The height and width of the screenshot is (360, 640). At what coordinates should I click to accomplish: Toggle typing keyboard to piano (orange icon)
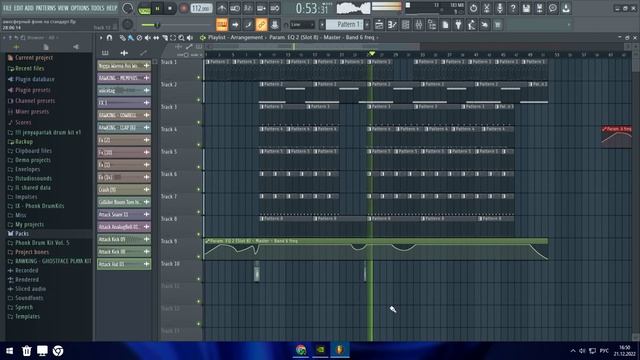(222, 25)
